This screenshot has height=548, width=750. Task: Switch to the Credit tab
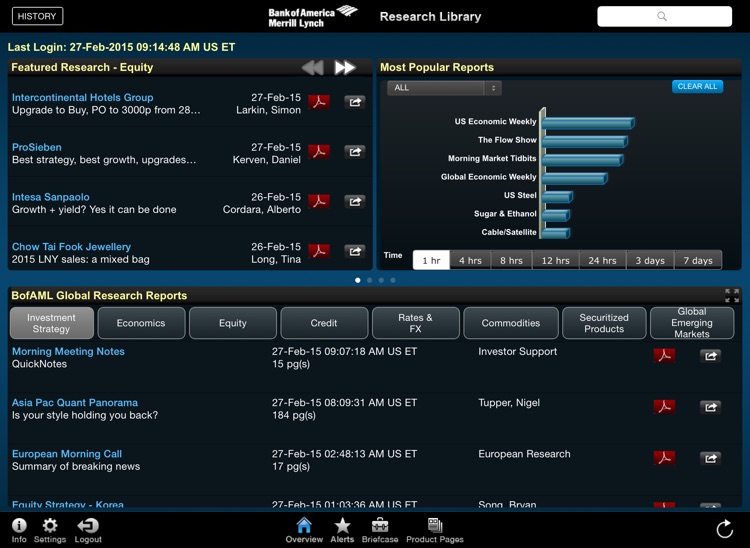coord(324,323)
